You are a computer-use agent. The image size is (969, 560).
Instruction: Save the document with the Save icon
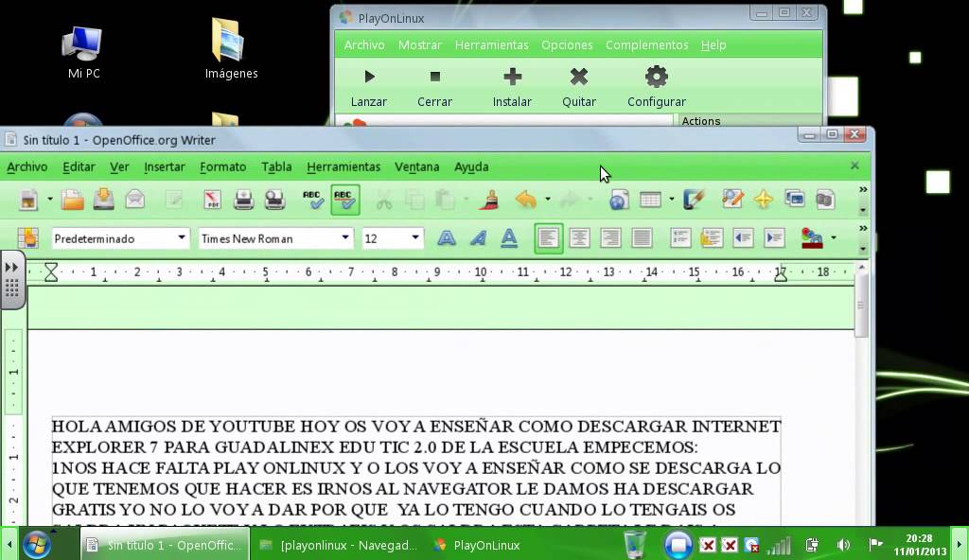pos(104,200)
